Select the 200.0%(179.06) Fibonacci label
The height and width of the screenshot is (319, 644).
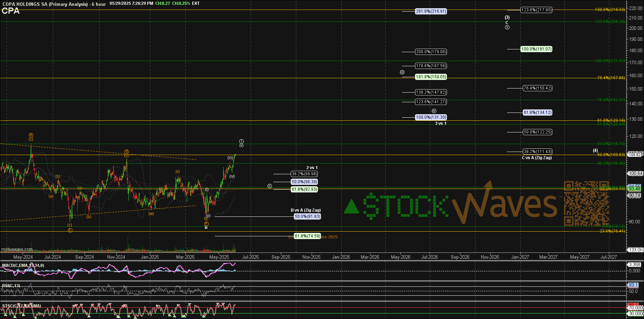431,52
